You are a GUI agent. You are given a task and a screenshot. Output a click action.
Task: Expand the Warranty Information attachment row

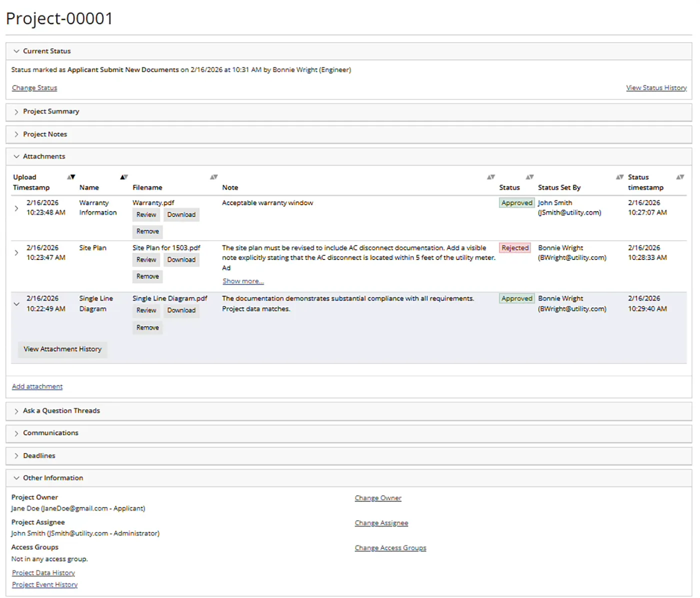click(x=16, y=208)
